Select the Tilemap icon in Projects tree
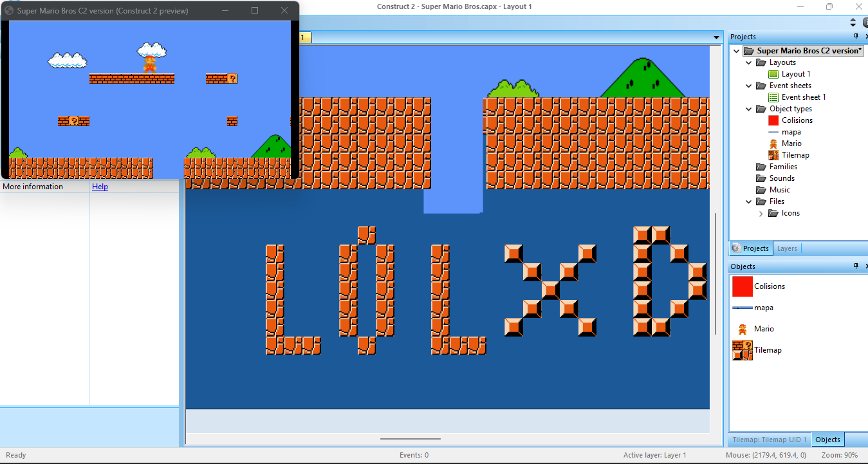This screenshot has width=868, height=464. 773,155
